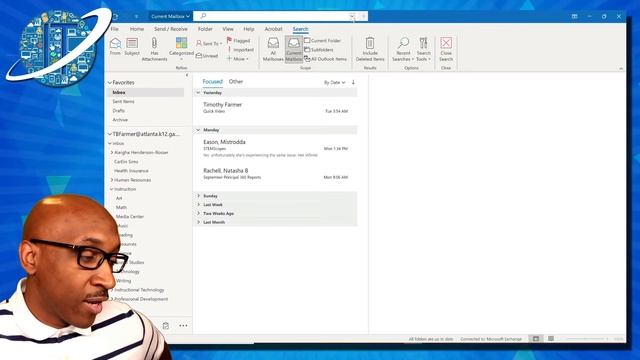640x360 pixels.
Task: Toggle Include Deleted Items
Action: point(370,49)
